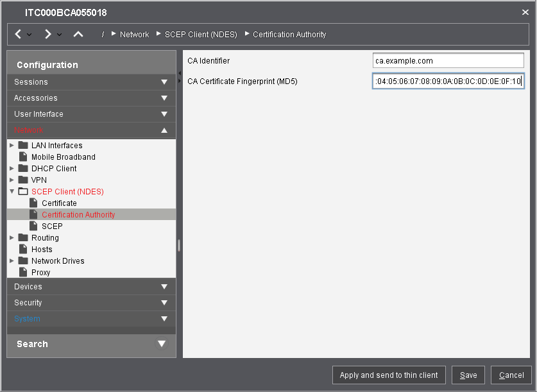
Task: Click the Network Drives folder icon
Action: [23, 261]
